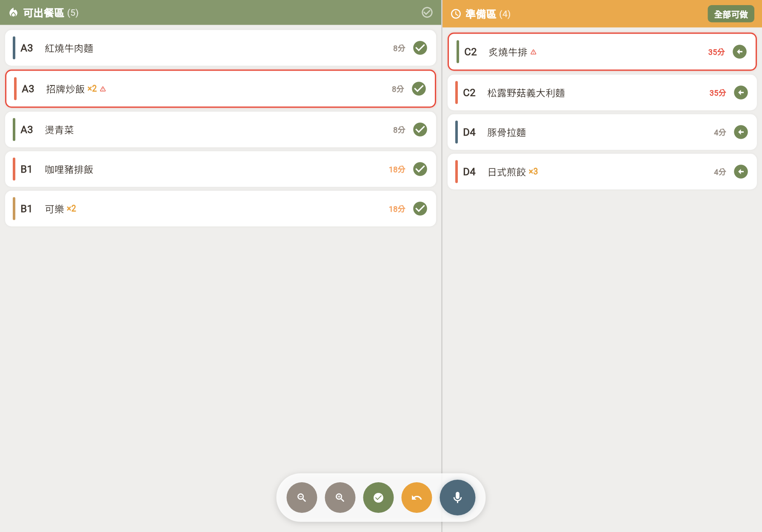The image size is (762, 532).
Task: Select the 燙青菜 order card
Action: tap(220, 130)
